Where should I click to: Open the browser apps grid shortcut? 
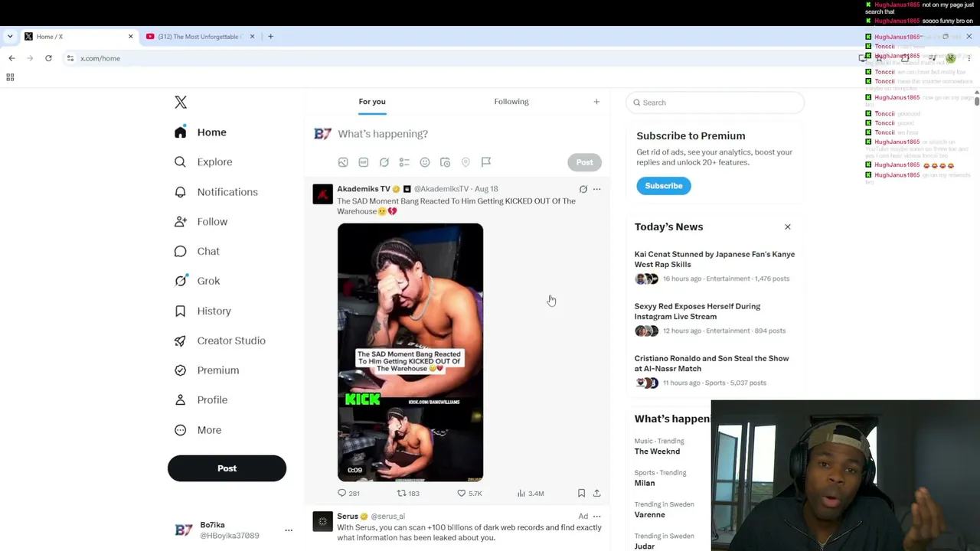(x=10, y=77)
